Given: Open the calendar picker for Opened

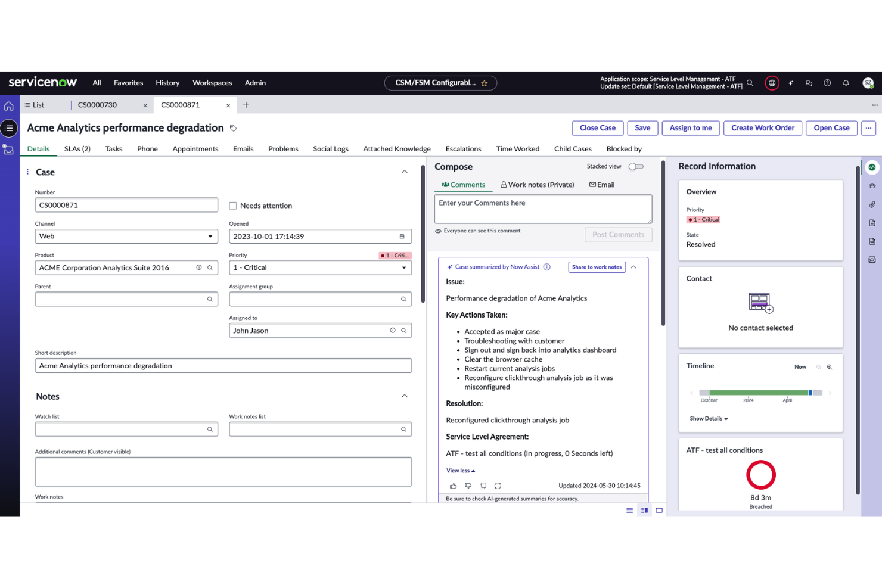Looking at the screenshot, I should [402, 237].
